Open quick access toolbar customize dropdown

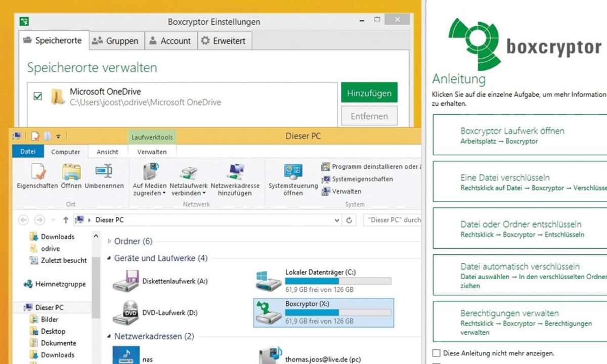58,136
